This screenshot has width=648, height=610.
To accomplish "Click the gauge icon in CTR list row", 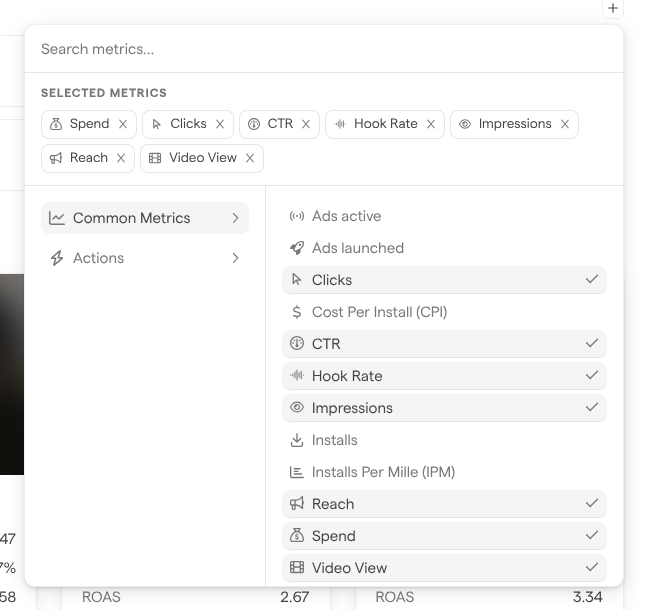I will 297,343.
